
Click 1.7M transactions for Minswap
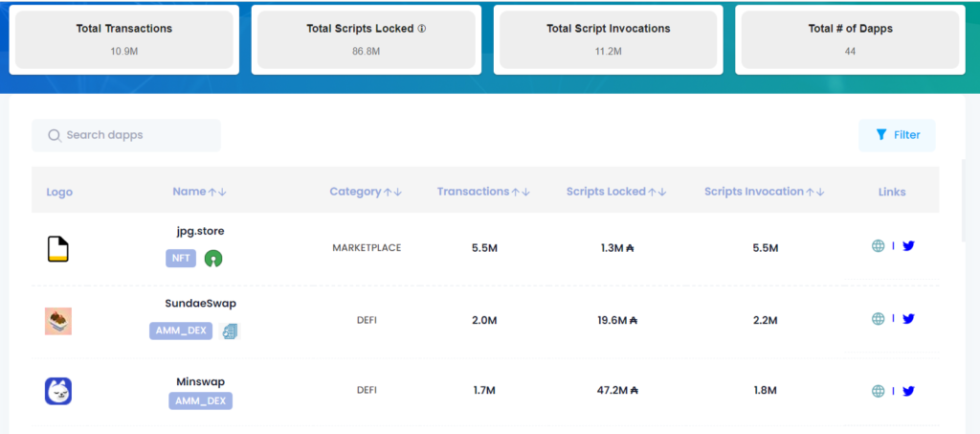[484, 390]
